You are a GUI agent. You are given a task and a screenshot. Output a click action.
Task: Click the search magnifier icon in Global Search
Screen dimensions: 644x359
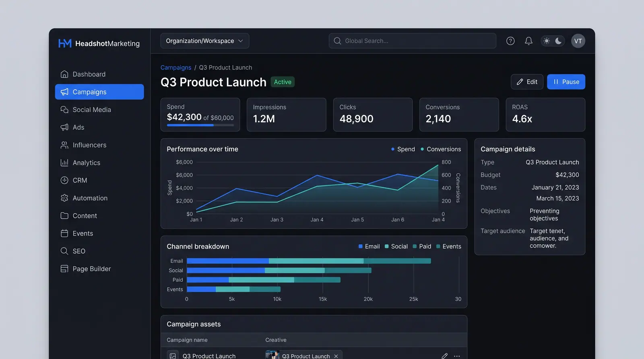pyautogui.click(x=337, y=41)
